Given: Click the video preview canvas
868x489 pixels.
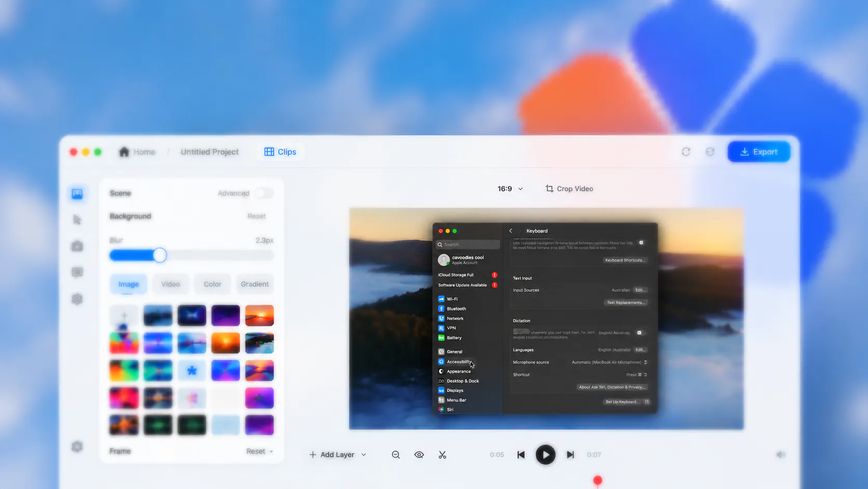Looking at the screenshot, I should pyautogui.click(x=546, y=319).
